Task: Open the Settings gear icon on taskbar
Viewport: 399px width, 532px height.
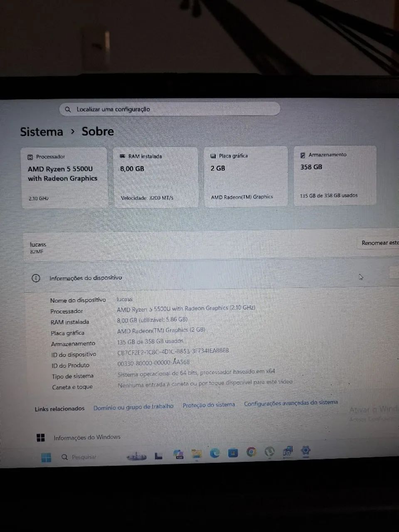Action: pyautogui.click(x=306, y=450)
